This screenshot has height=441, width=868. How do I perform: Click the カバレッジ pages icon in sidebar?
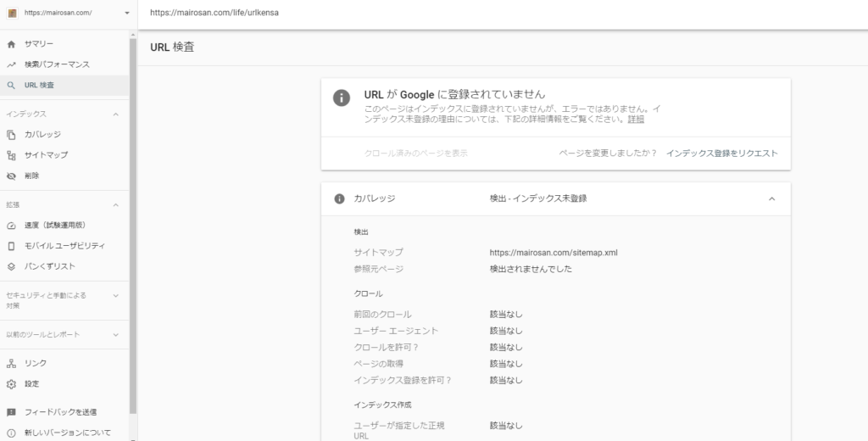pyautogui.click(x=11, y=134)
